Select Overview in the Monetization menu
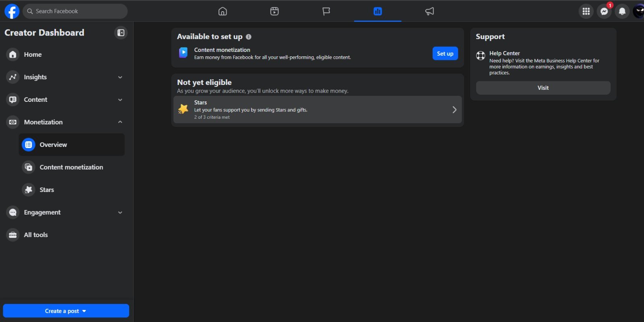Image resolution: width=644 pixels, height=322 pixels. click(x=72, y=144)
